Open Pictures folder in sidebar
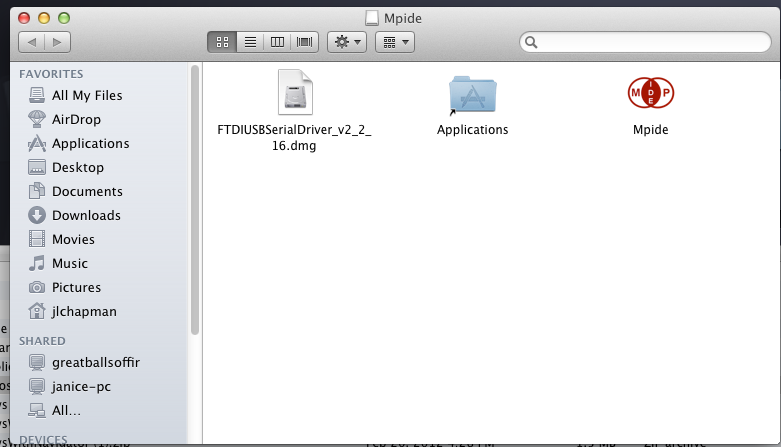The height and width of the screenshot is (447, 781). [76, 287]
